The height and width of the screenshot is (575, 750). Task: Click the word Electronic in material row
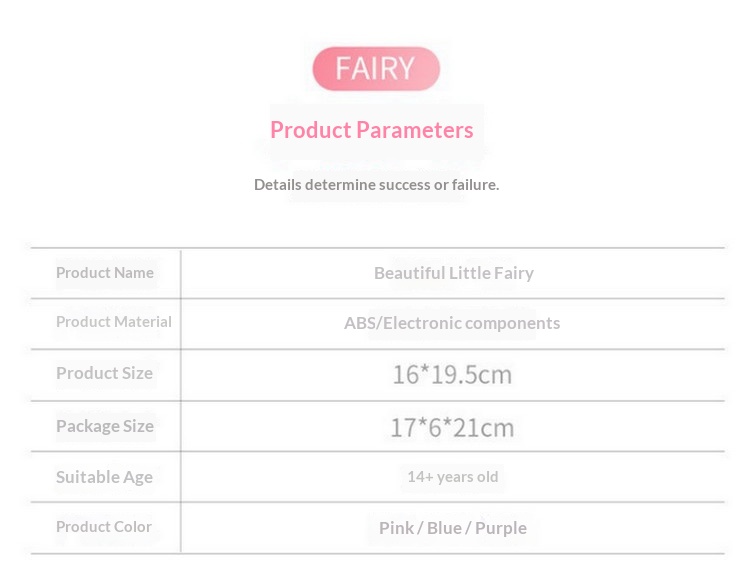coord(422,323)
